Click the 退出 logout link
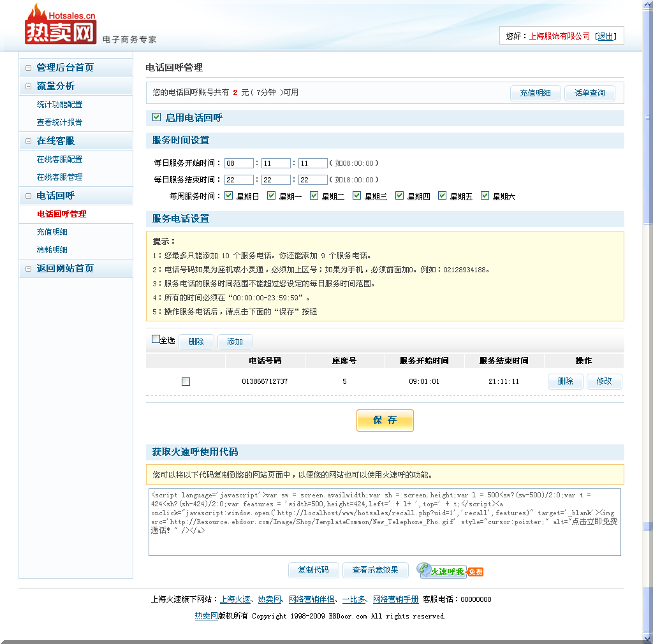653x644 pixels. click(x=605, y=36)
